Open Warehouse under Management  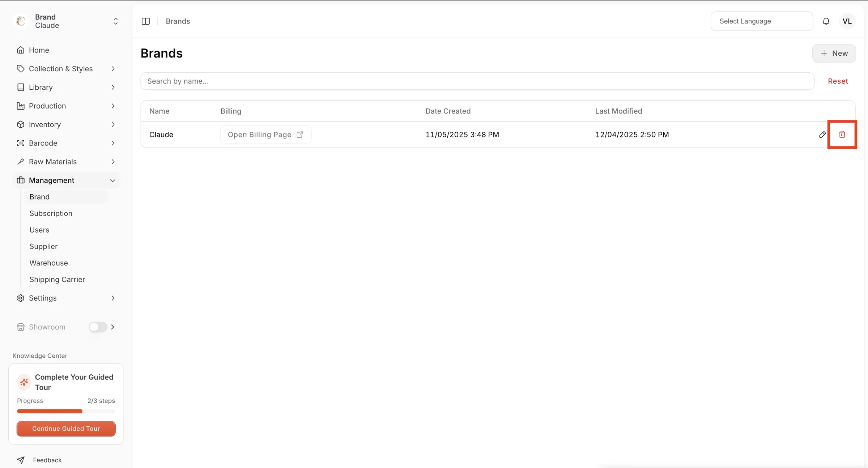tap(49, 263)
